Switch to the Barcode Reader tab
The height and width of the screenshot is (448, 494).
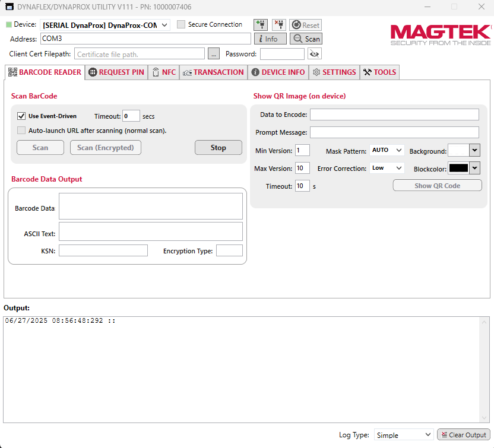[45, 72]
